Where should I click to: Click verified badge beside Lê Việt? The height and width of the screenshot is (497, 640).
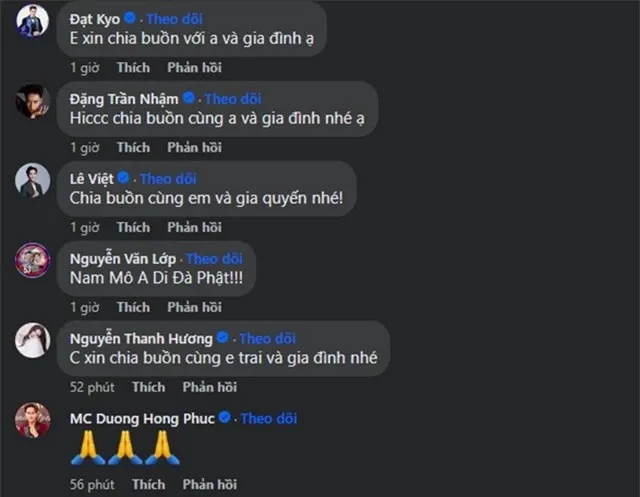pyautogui.click(x=123, y=178)
